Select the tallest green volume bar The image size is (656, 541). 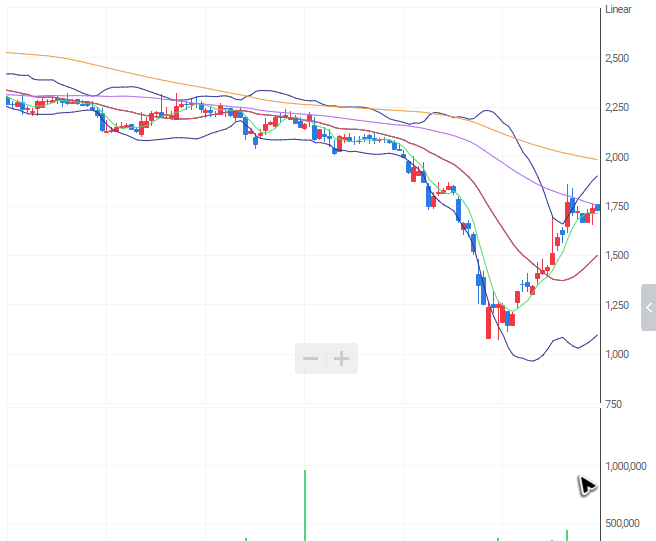(x=305, y=505)
